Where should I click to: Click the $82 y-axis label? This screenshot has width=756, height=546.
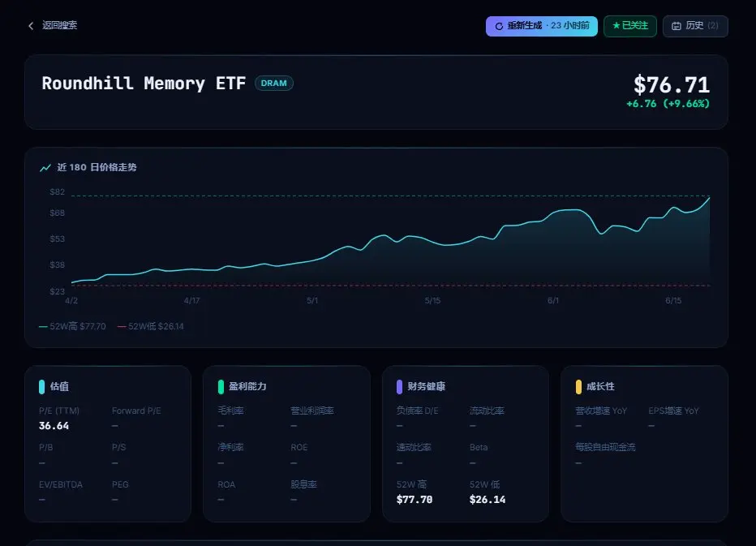[58, 192]
